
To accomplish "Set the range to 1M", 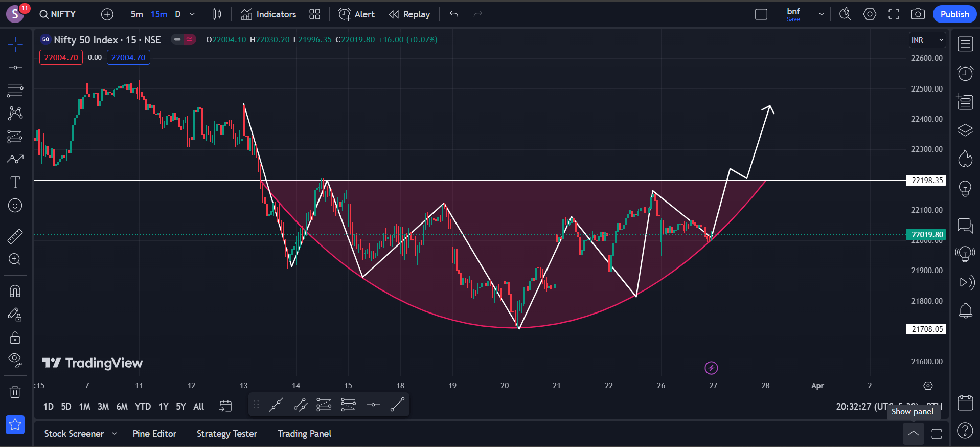I will 84,407.
